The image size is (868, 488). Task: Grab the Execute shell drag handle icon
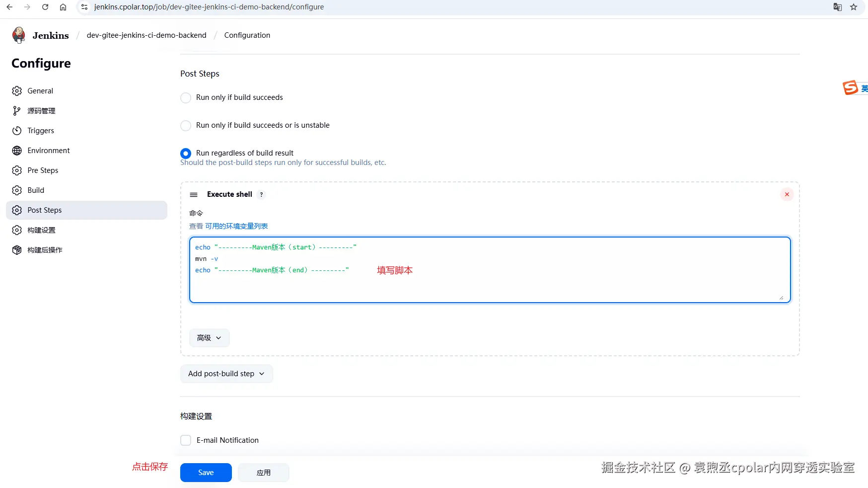pos(194,195)
